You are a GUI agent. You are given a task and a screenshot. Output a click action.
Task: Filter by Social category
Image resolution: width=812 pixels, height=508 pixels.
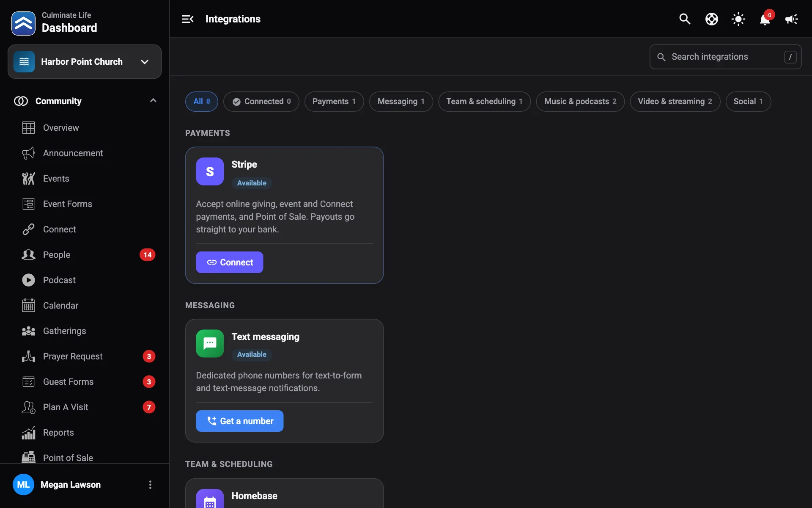tap(748, 102)
